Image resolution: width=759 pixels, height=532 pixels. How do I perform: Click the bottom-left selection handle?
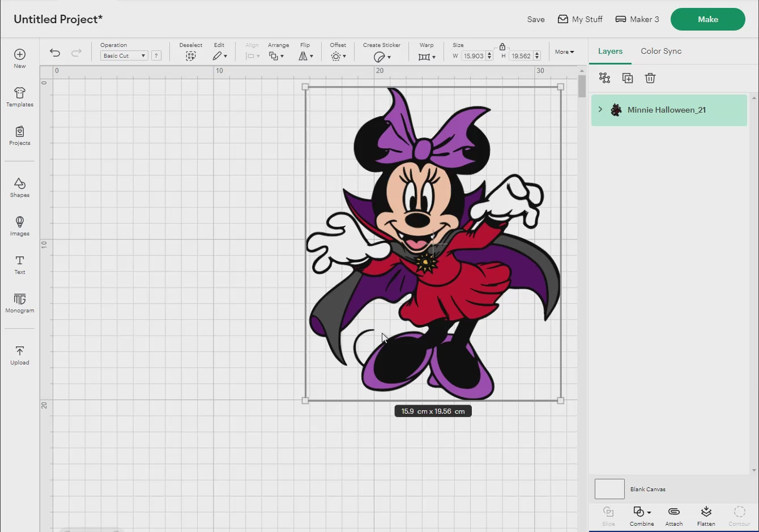pyautogui.click(x=305, y=400)
